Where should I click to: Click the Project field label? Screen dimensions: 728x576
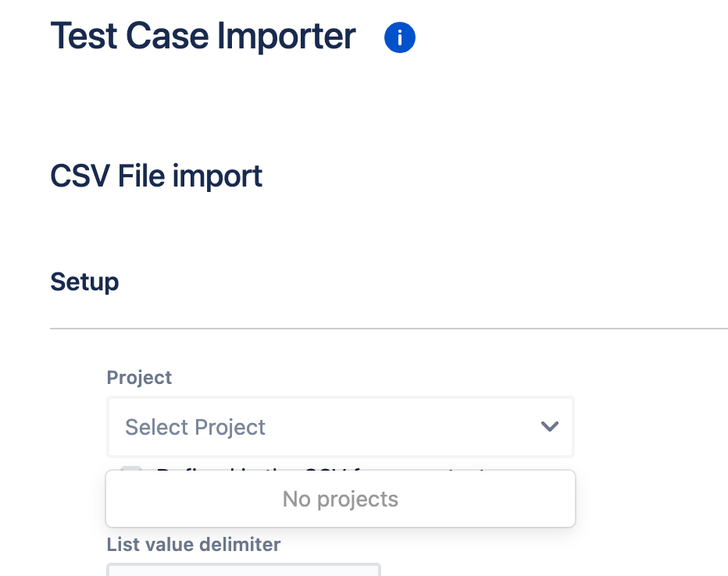tap(139, 378)
